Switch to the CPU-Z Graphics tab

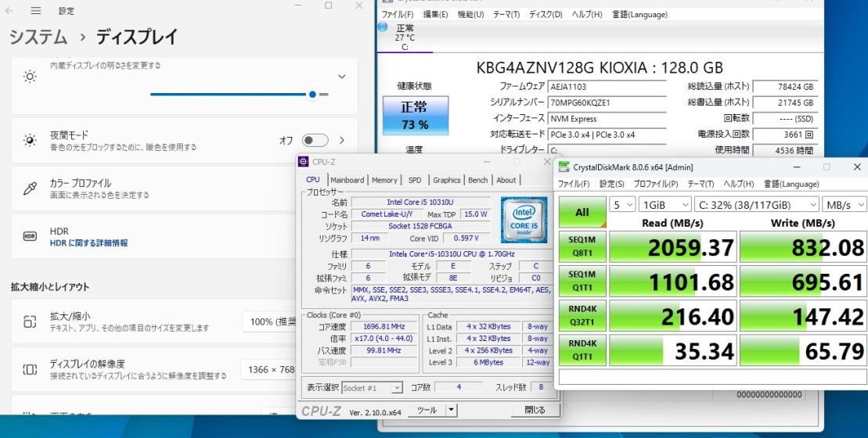[447, 180]
